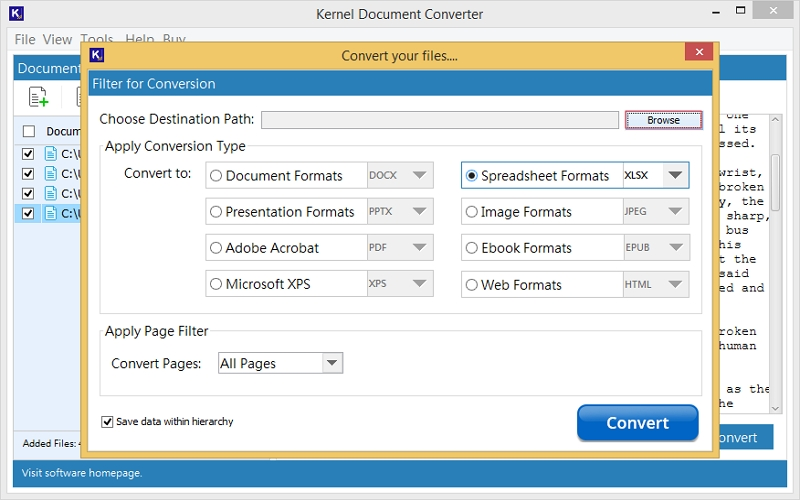Choose the Image Formats radio option
This screenshot has width=800, height=500.
[x=471, y=212]
